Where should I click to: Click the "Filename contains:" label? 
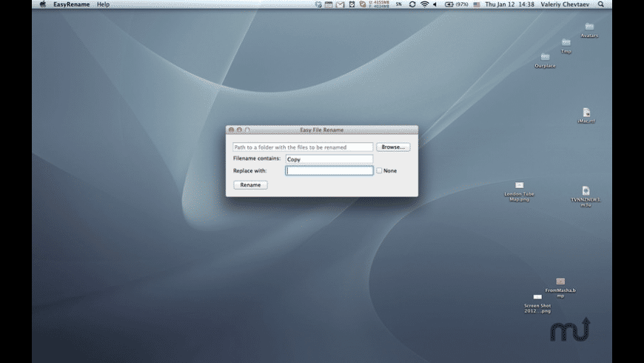(x=257, y=159)
